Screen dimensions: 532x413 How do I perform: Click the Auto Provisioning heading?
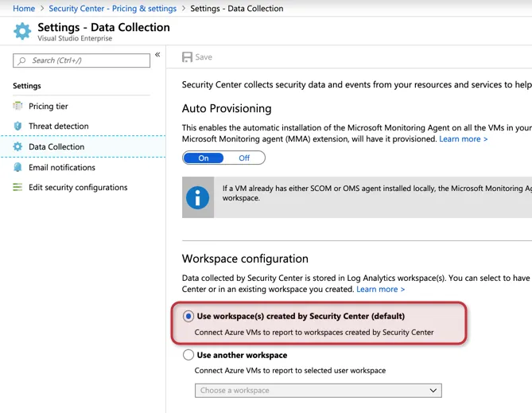tap(227, 108)
